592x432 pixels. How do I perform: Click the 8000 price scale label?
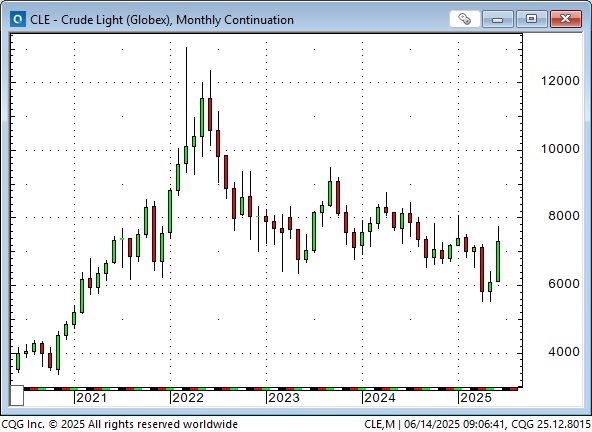pos(564,216)
